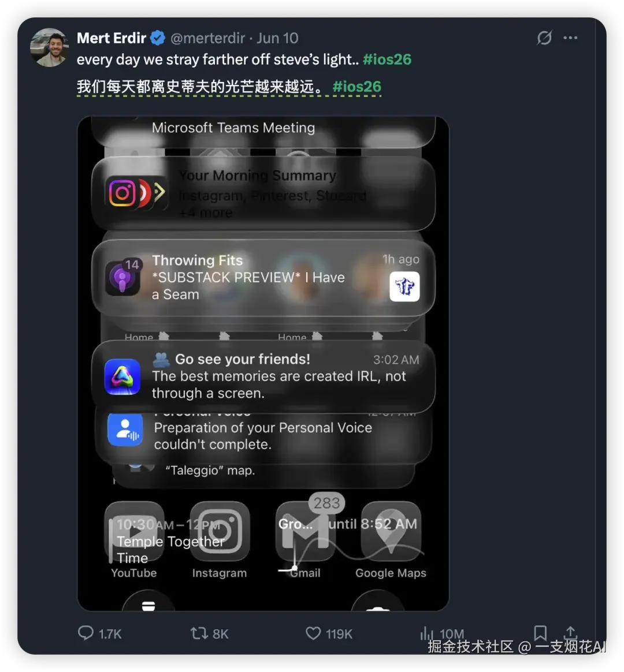Screen dimensions: 624x672
Task: Click the Jun 10 timestamp link
Action: click(x=278, y=38)
